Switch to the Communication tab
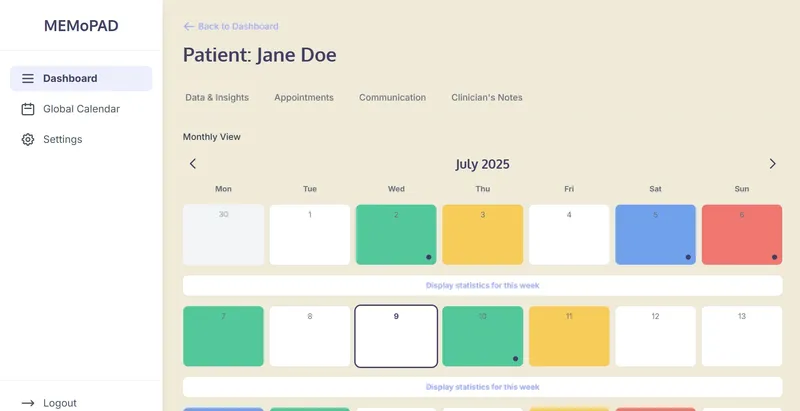 tap(392, 97)
